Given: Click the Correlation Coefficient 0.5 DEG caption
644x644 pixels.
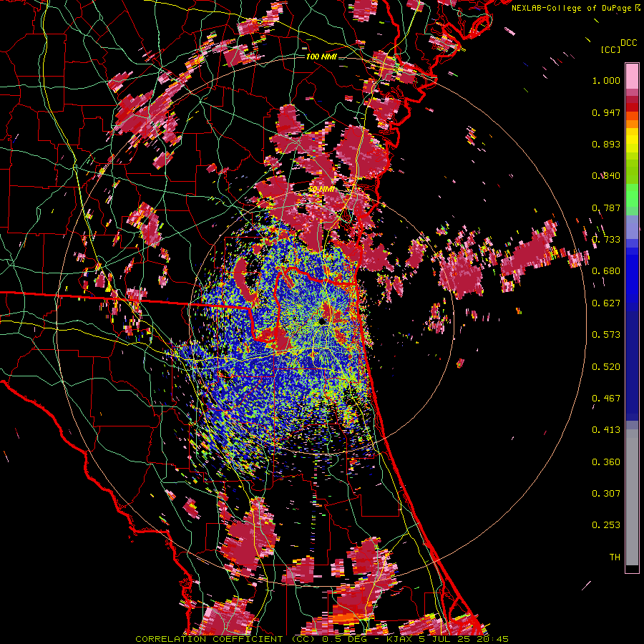Looking at the screenshot, I should pyautogui.click(x=323, y=639).
